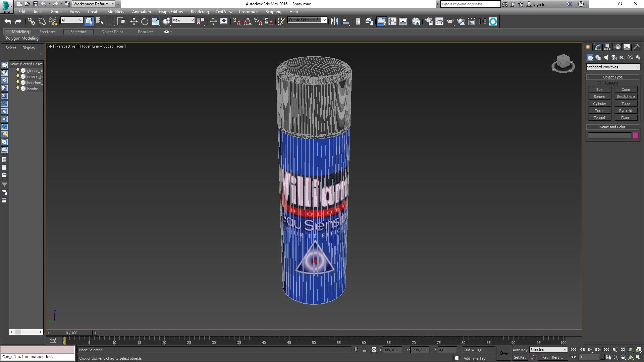Open the Hierarchy command panel tab

607,47
